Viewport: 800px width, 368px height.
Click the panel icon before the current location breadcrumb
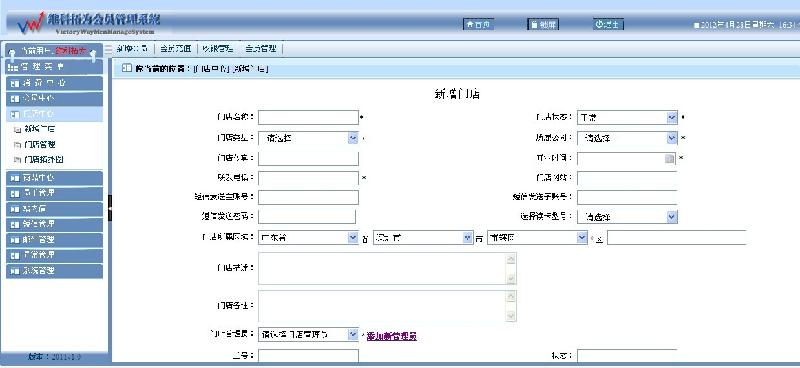127,68
